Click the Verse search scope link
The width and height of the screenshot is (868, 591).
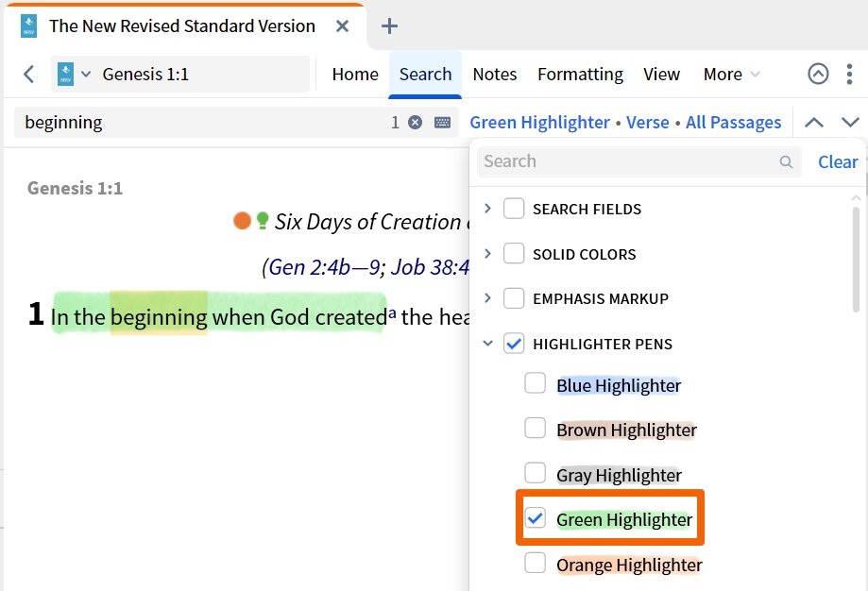tap(647, 123)
